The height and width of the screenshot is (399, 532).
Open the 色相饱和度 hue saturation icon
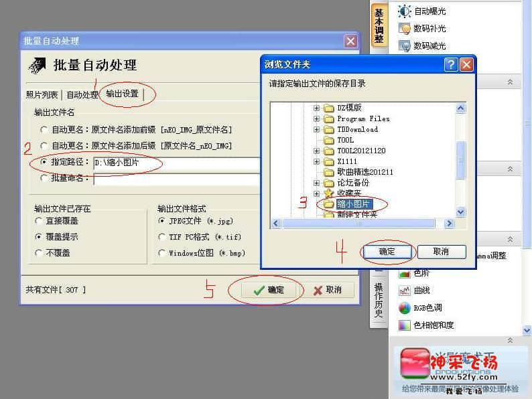[x=405, y=325]
